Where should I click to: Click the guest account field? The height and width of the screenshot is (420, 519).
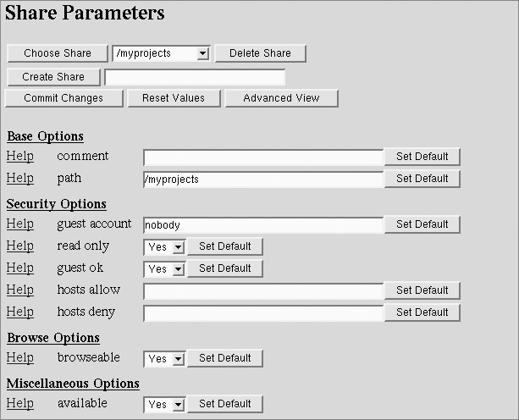click(x=263, y=225)
